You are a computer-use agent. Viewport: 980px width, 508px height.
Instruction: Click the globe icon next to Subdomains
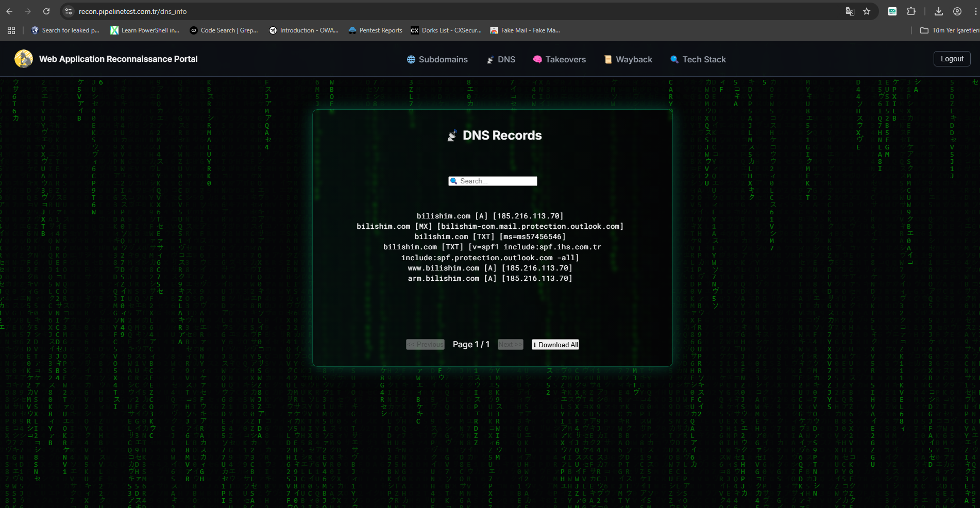tap(411, 59)
